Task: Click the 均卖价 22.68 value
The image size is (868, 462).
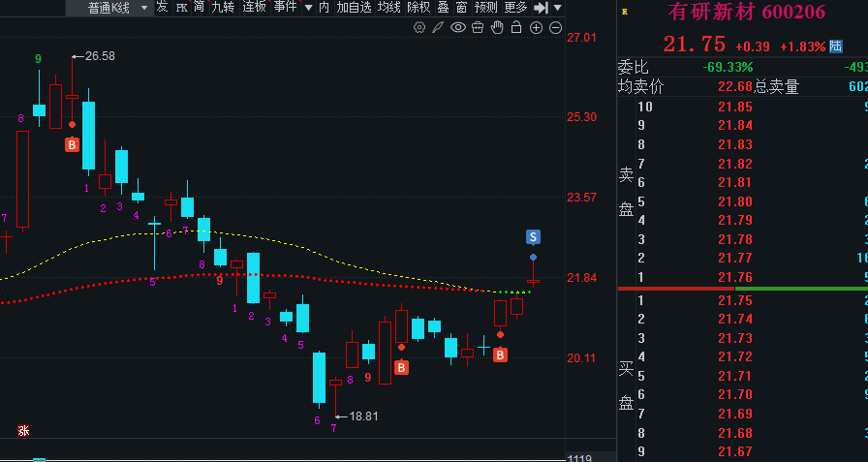Action: (735, 86)
